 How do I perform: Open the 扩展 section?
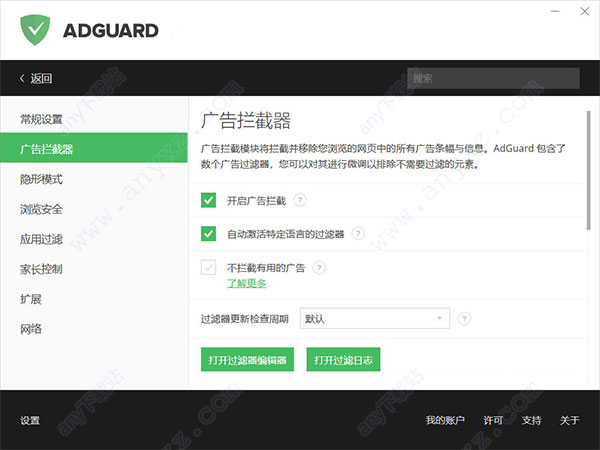coord(94,299)
